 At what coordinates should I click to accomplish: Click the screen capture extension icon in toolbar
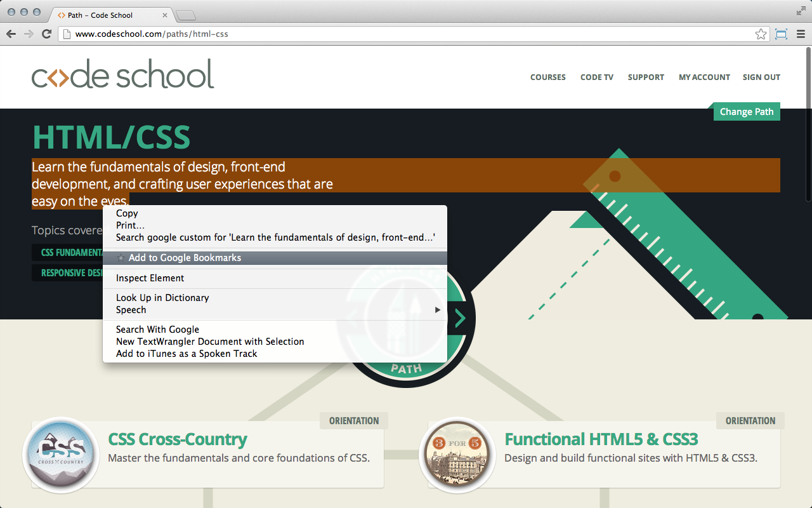click(x=781, y=34)
